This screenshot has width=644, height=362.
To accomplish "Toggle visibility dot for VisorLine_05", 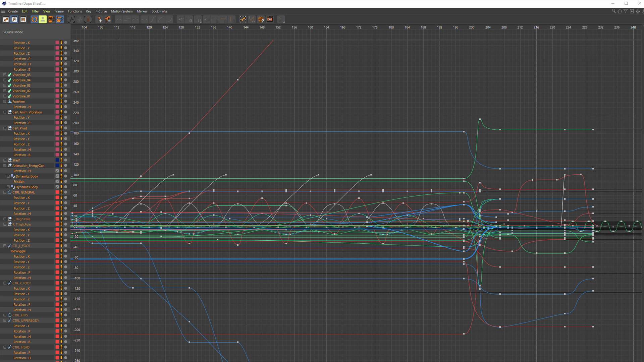I will (x=66, y=75).
